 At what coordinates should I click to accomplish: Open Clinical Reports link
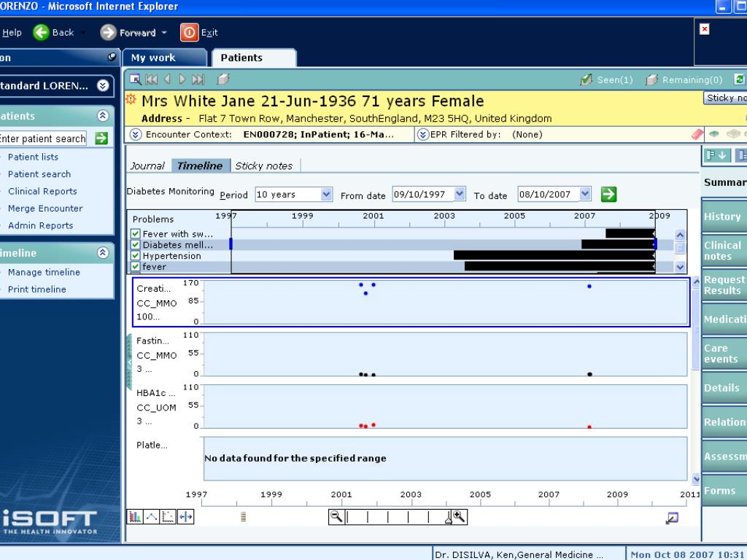[x=42, y=191]
